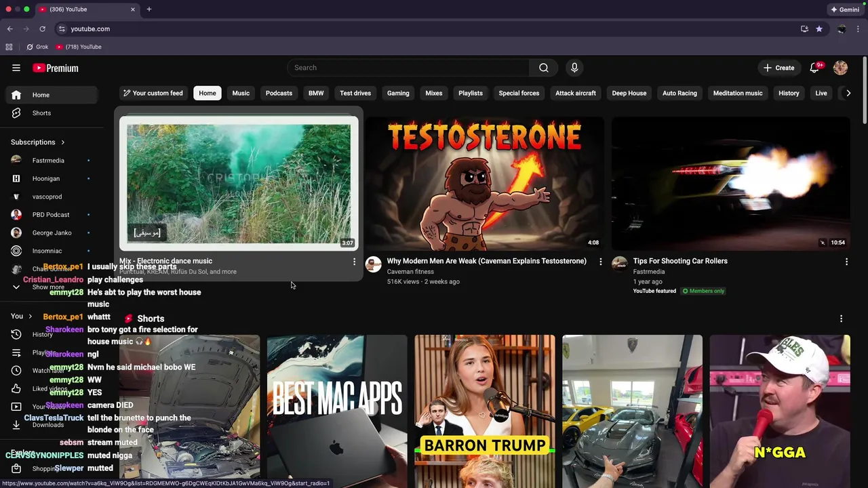
Task: Select the BMW chip
Action: pyautogui.click(x=316, y=93)
